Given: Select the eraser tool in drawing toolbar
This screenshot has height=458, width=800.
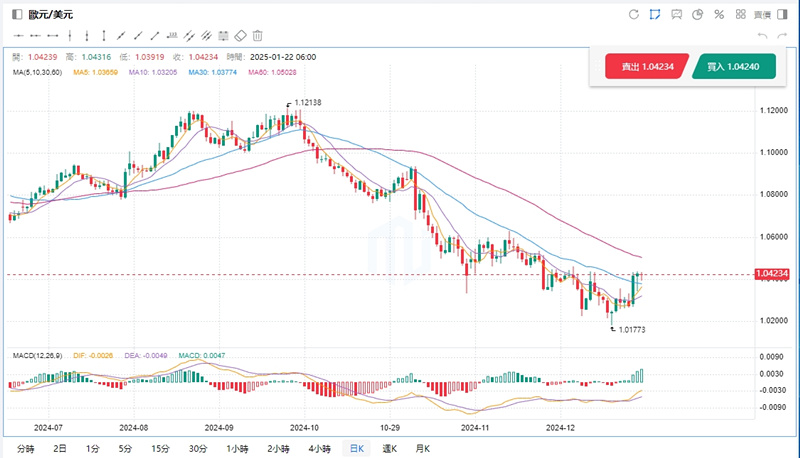Looking at the screenshot, I should (240, 36).
